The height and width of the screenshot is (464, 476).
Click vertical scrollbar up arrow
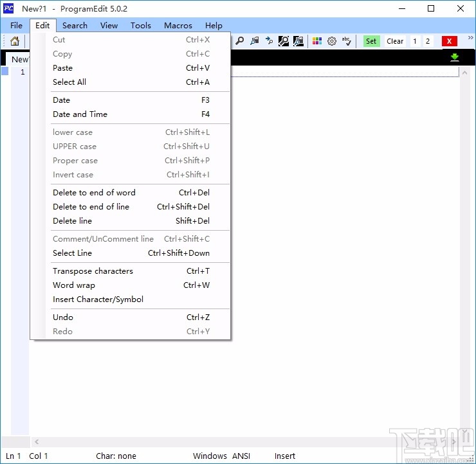coord(464,73)
